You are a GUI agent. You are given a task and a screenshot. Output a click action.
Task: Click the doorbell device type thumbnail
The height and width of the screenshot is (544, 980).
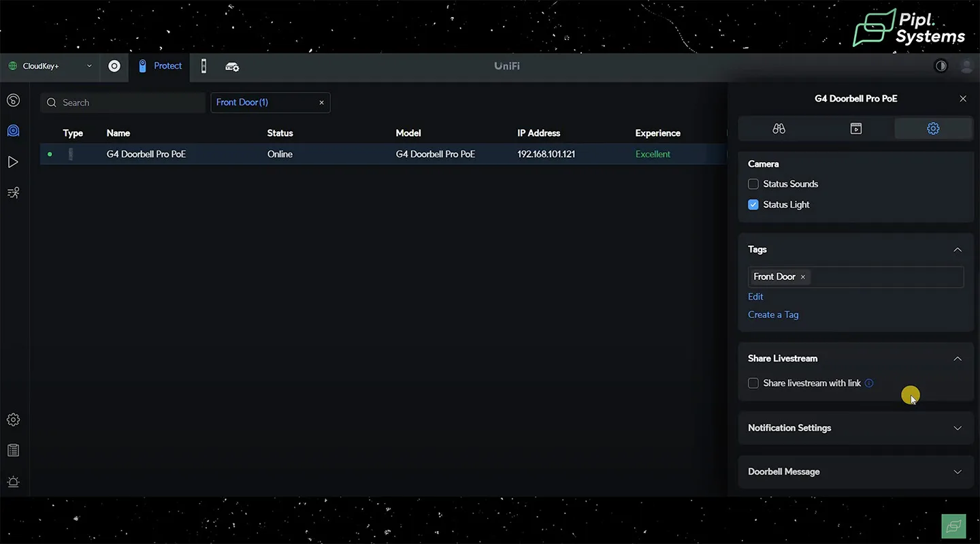click(x=71, y=155)
